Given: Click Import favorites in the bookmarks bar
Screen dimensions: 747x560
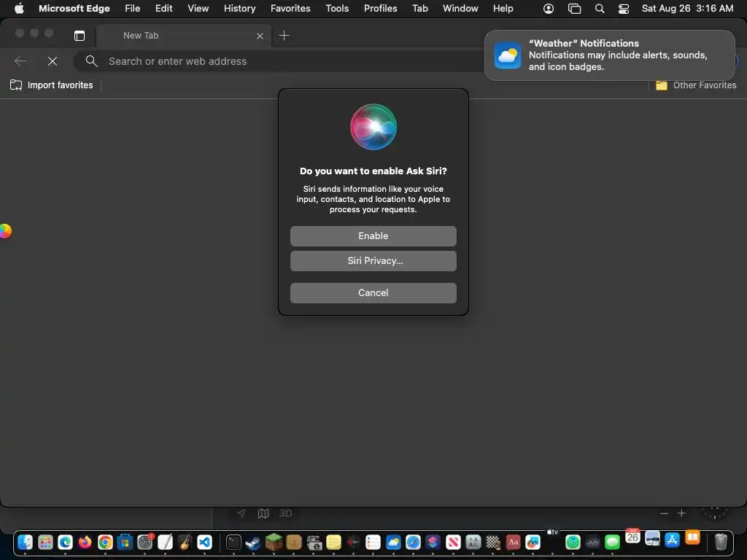Looking at the screenshot, I should pos(52,85).
